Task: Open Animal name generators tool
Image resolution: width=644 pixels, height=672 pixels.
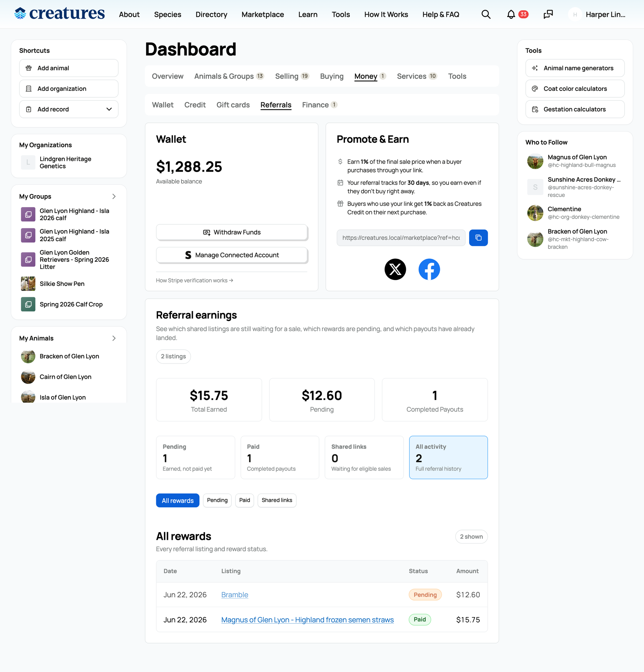Action: pyautogui.click(x=575, y=68)
